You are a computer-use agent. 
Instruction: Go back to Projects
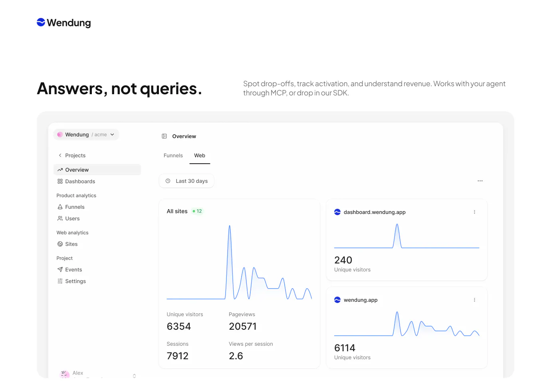coord(97,155)
